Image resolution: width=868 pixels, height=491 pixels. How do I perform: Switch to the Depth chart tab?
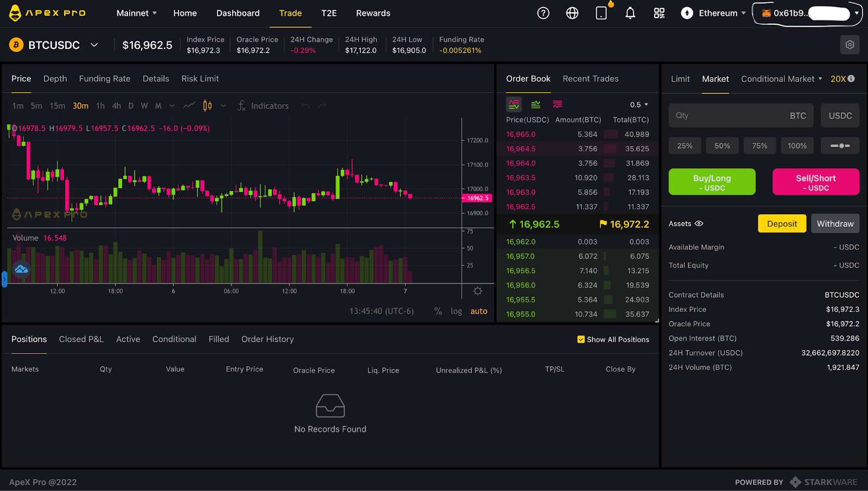(55, 79)
